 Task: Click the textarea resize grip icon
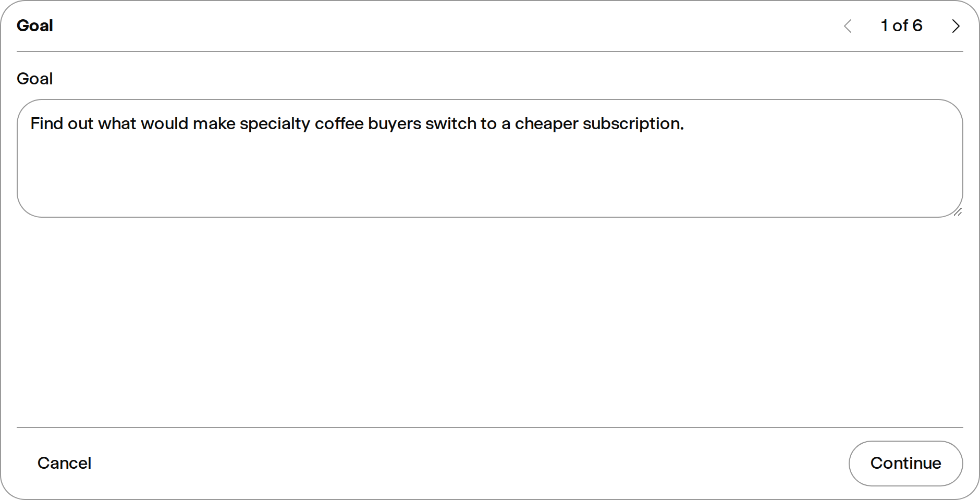tap(958, 212)
